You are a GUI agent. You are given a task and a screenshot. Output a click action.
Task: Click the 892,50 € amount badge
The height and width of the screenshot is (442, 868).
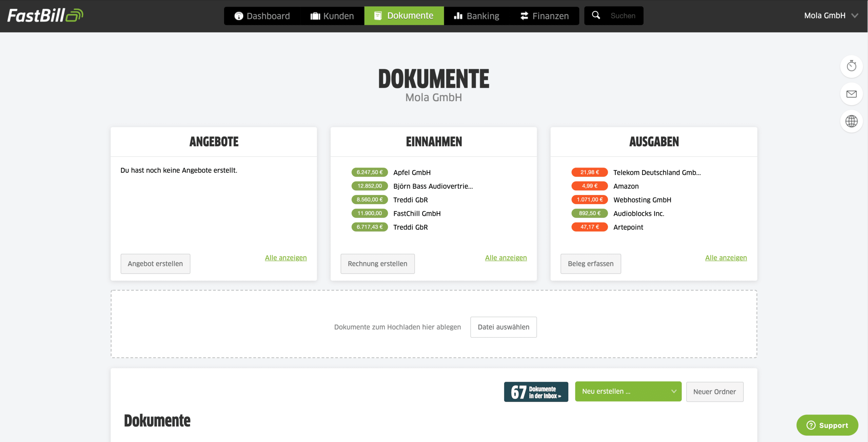coord(590,213)
